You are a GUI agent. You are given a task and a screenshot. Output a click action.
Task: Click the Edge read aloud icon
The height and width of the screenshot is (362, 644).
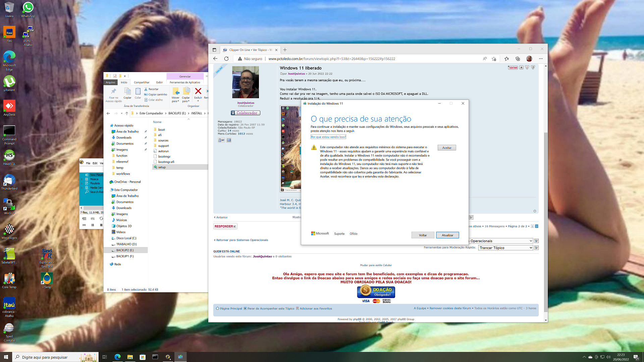click(485, 59)
